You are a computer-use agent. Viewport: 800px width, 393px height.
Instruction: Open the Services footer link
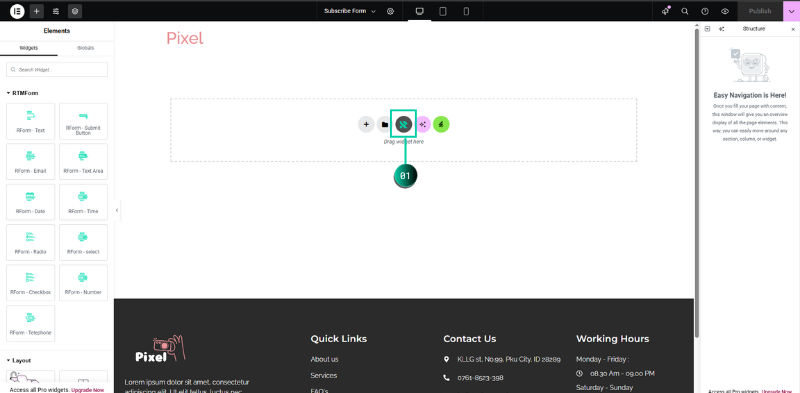[324, 376]
